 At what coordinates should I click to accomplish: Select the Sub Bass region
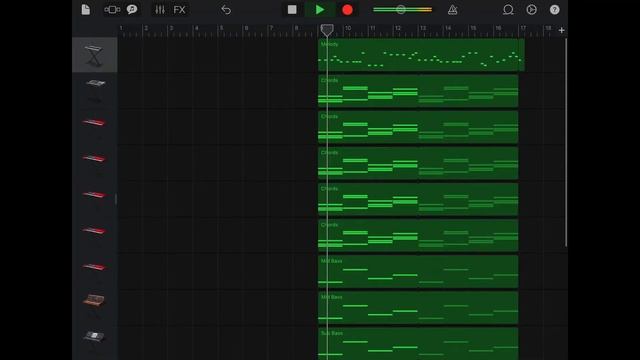click(x=418, y=344)
